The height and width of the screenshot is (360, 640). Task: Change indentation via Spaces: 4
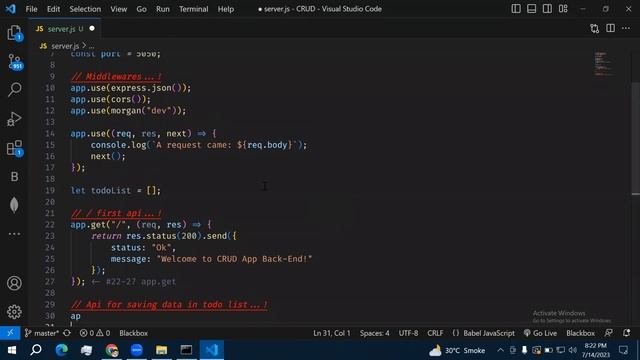tap(374, 333)
